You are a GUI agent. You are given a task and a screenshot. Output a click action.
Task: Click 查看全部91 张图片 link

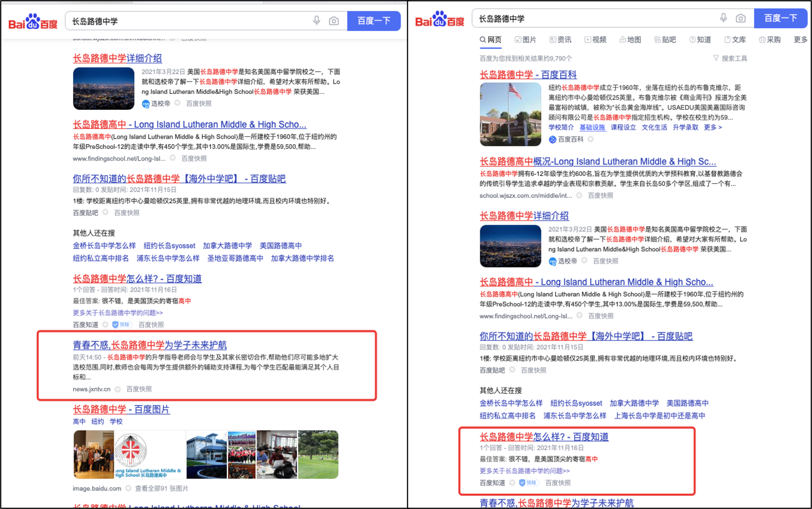click(x=161, y=489)
